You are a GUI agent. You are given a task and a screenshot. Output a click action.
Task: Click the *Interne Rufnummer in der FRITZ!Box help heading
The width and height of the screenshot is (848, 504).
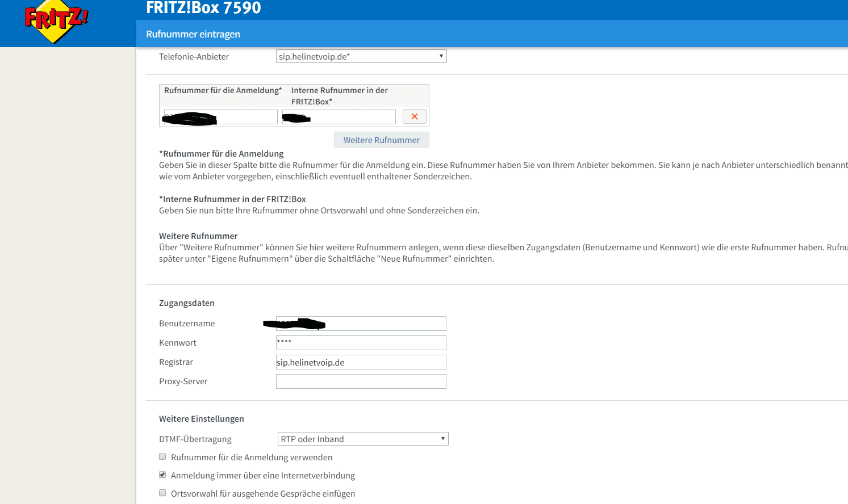coord(232,199)
